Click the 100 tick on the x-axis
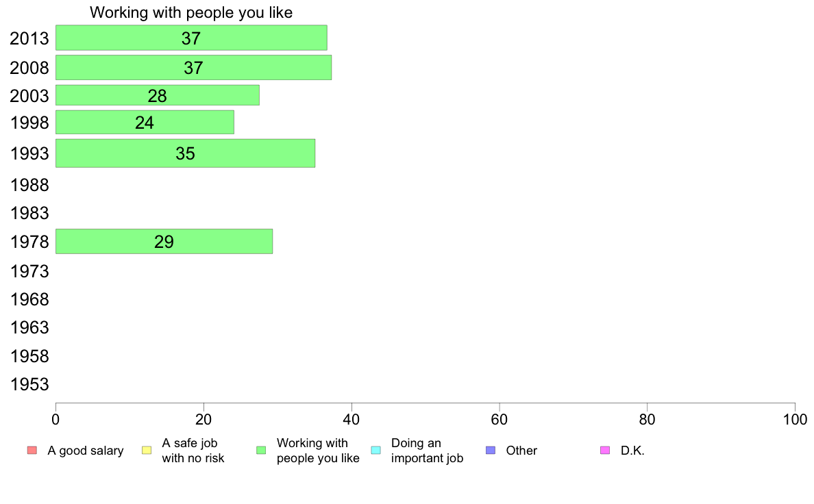The width and height of the screenshot is (814, 504). tap(795, 419)
